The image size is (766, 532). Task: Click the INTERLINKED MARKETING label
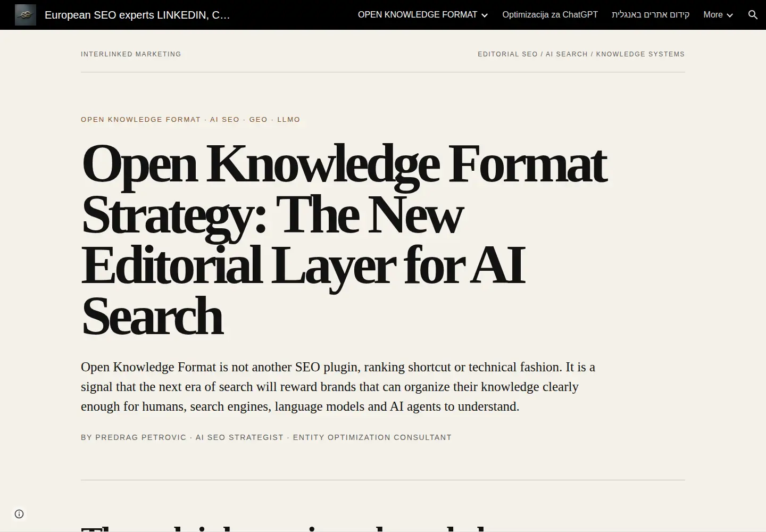click(131, 54)
